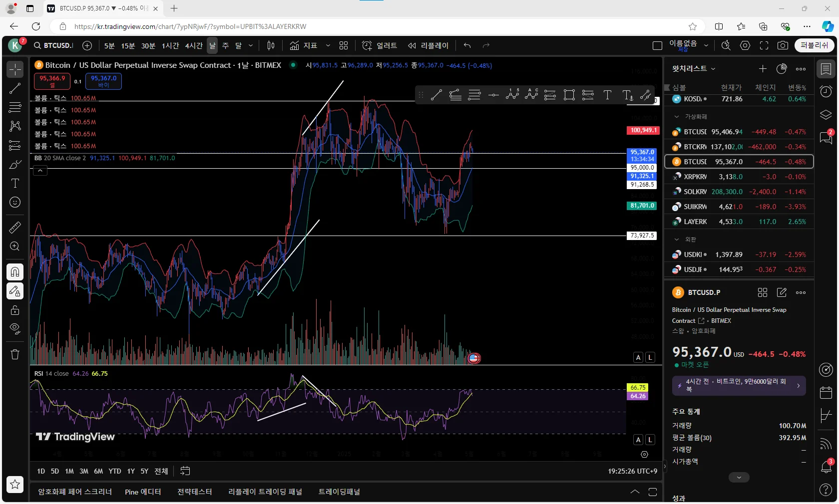This screenshot has height=504, width=839.
Task: Add a symbol to the watchlist
Action: (763, 69)
